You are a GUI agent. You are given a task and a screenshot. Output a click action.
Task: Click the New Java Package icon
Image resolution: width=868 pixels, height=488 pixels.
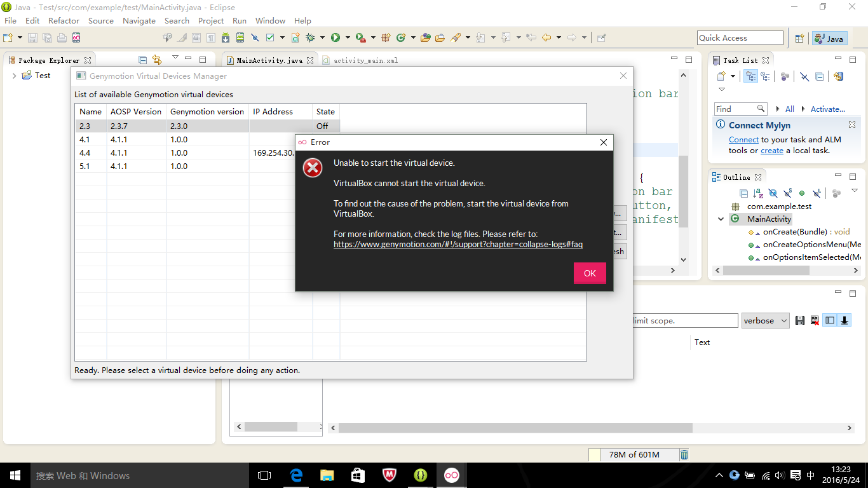pos(386,37)
